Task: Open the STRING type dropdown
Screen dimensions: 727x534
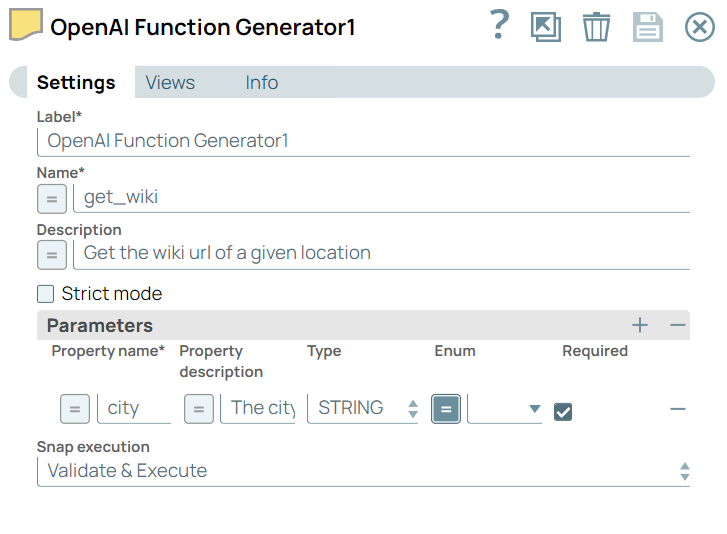Action: pyautogui.click(x=363, y=408)
